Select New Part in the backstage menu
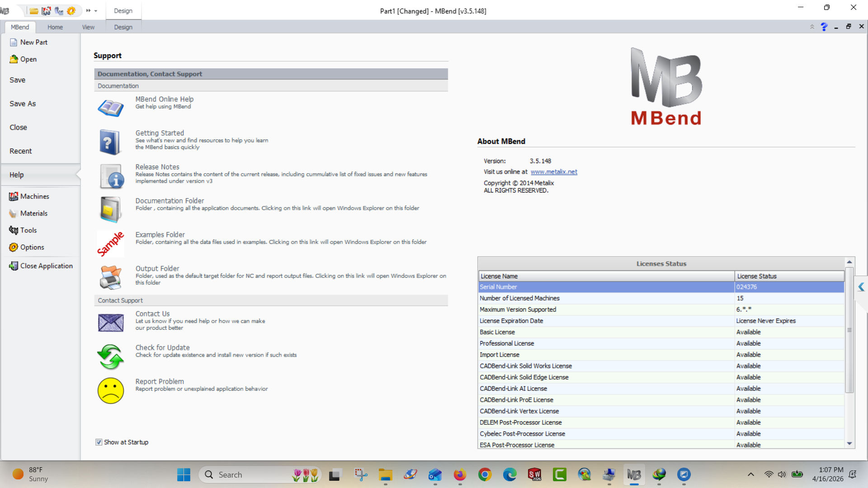The height and width of the screenshot is (488, 868). pyautogui.click(x=33, y=42)
